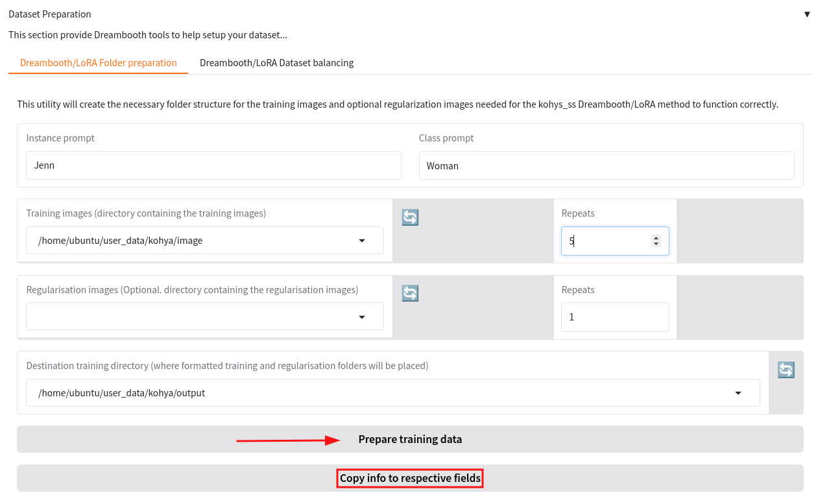This screenshot has width=818, height=504.
Task: Click the /home/ubuntu/user_data/kohya/output path text
Action: coord(122,393)
